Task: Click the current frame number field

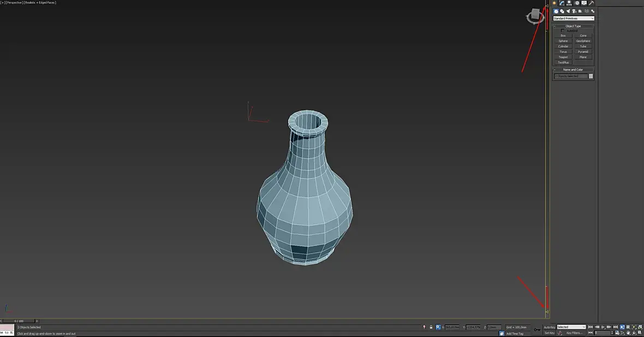Action: pyautogui.click(x=603, y=333)
